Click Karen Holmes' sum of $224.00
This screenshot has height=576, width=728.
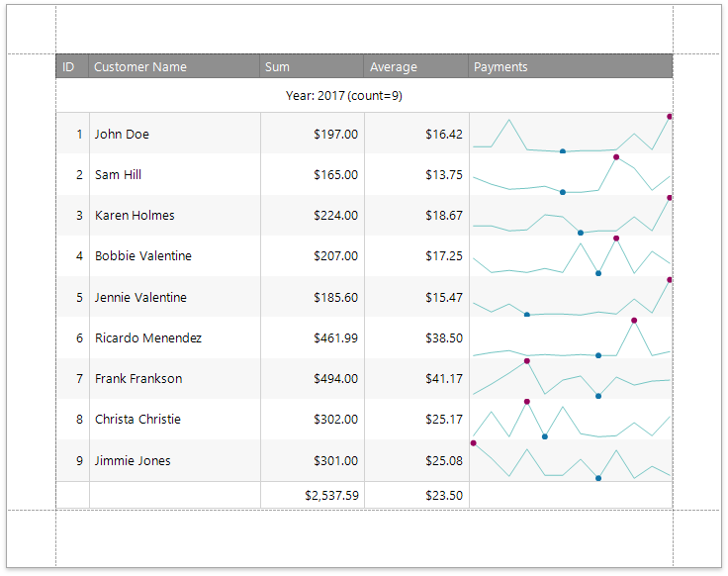pos(335,216)
